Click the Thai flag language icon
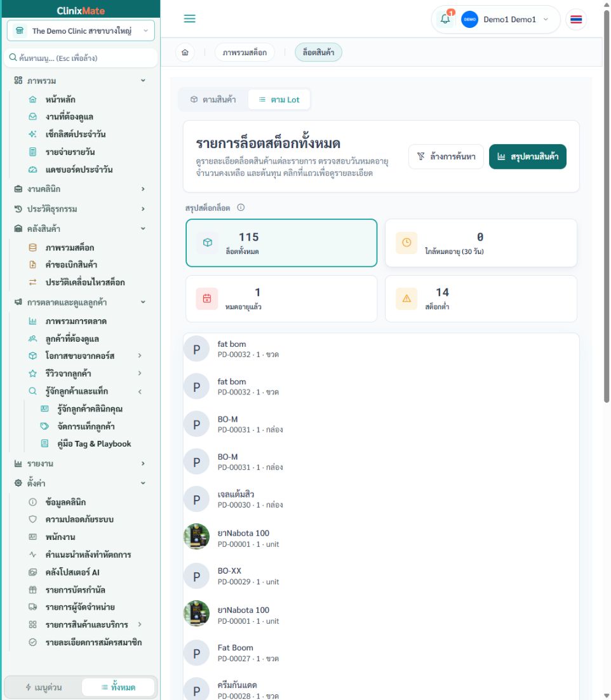611x700 pixels. click(576, 20)
